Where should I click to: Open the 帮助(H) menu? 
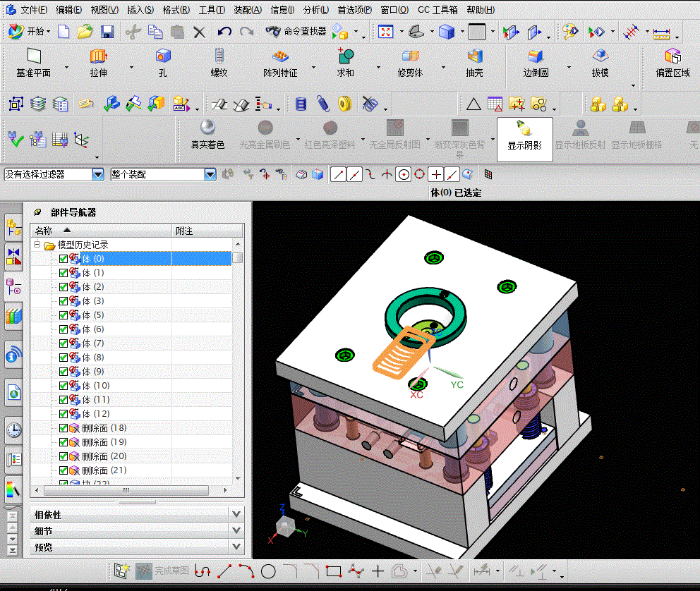(481, 10)
